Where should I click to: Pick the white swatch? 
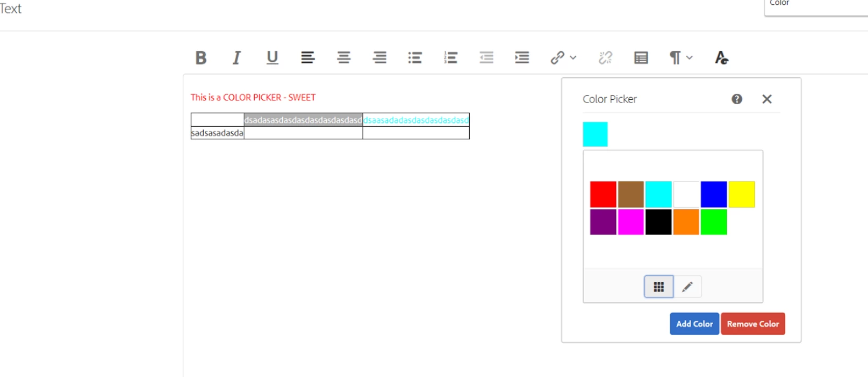point(686,194)
